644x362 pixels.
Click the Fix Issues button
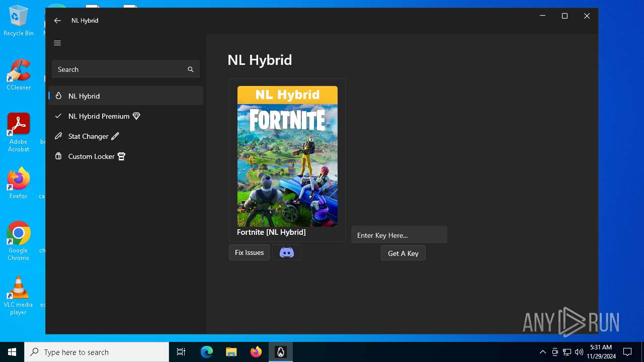click(x=250, y=252)
